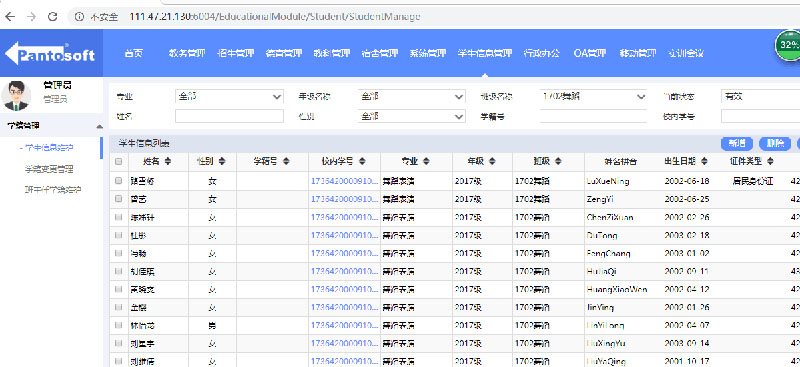Open the 首页 top menu
The height and width of the screenshot is (367, 800).
[x=134, y=53]
